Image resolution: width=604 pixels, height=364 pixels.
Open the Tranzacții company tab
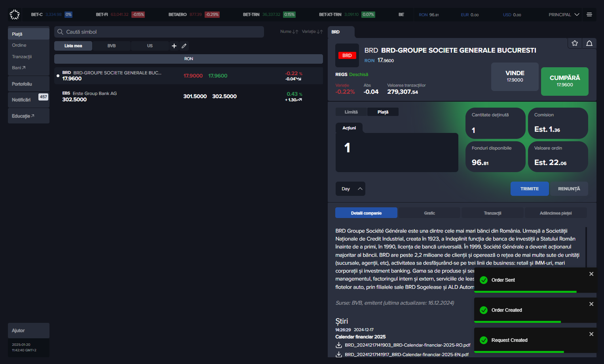(x=492, y=213)
